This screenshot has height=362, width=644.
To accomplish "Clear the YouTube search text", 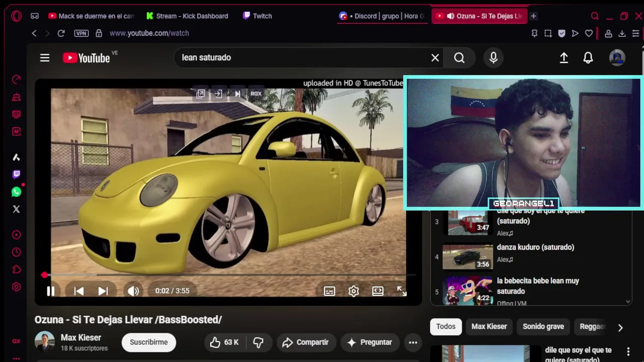I will tap(435, 58).
